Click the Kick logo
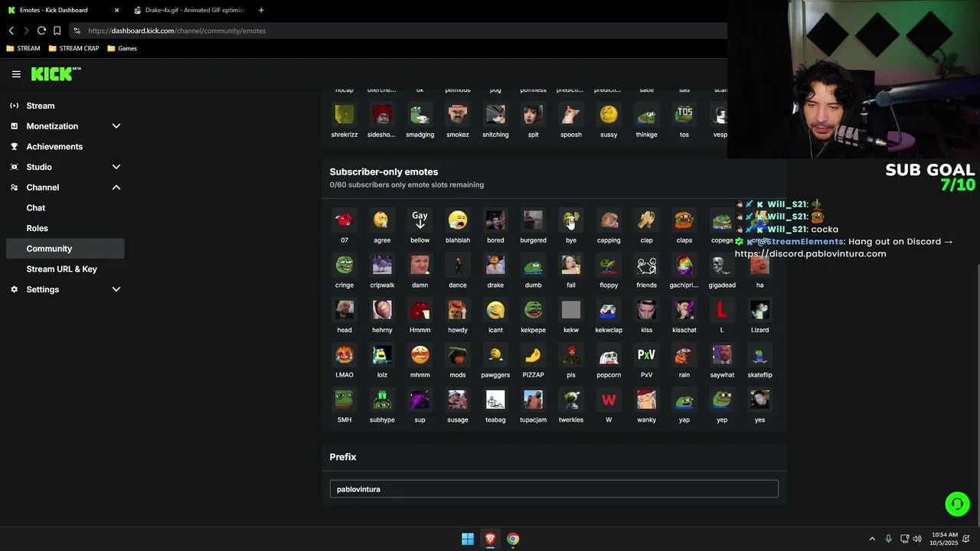This screenshot has width=980, height=551. pyautogui.click(x=55, y=74)
